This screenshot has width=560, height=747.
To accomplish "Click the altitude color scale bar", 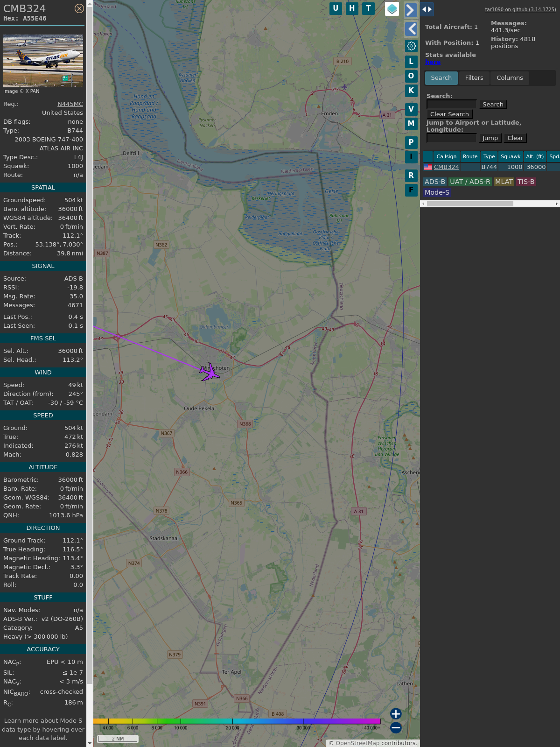I will (237, 721).
